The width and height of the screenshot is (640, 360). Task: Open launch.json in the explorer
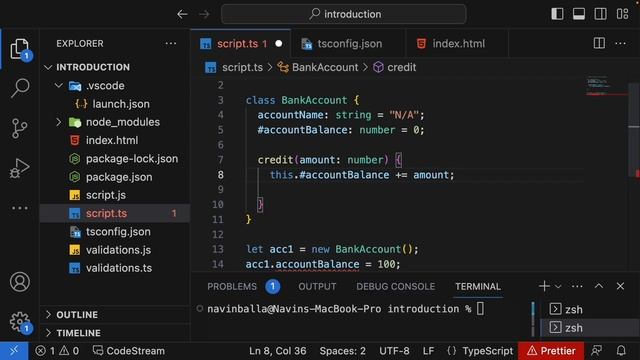[115, 104]
